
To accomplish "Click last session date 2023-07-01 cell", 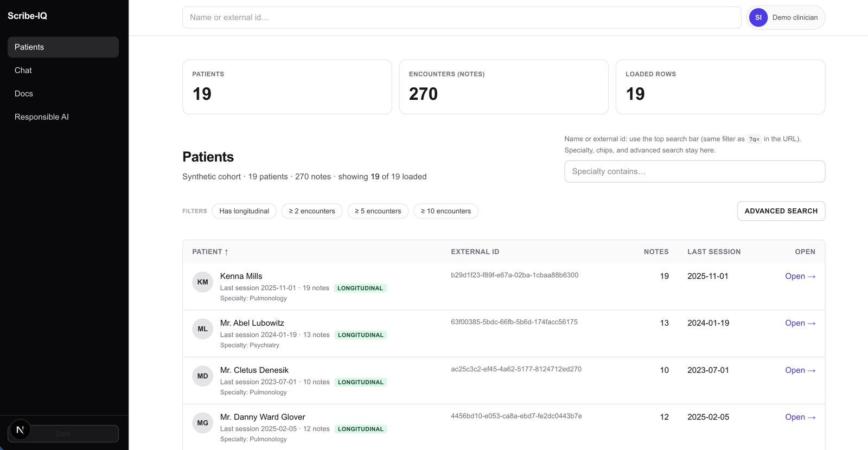I will pyautogui.click(x=708, y=370).
